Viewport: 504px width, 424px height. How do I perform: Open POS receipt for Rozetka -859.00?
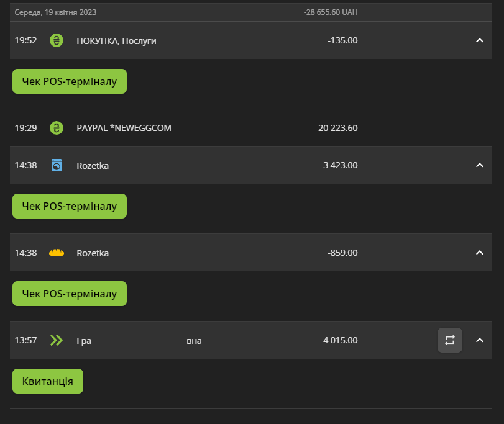click(x=70, y=294)
